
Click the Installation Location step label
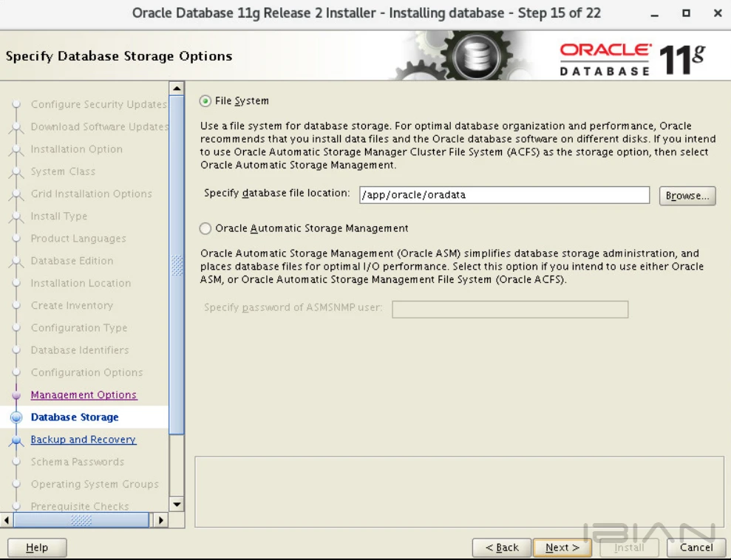point(81,283)
